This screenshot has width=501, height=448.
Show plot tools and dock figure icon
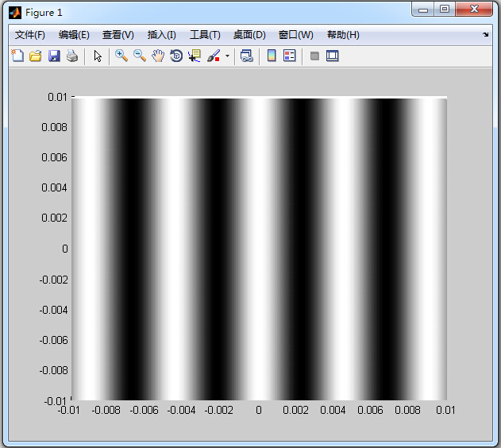[333, 56]
